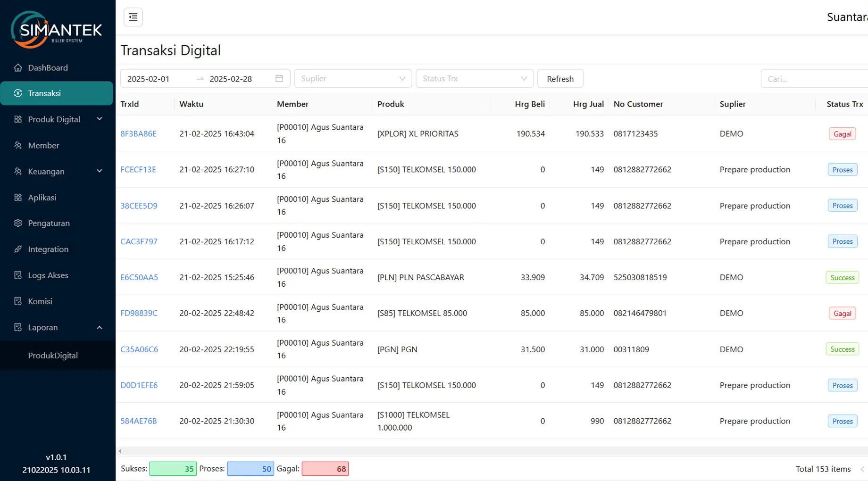Open the Aplikasi menu item

click(x=57, y=197)
